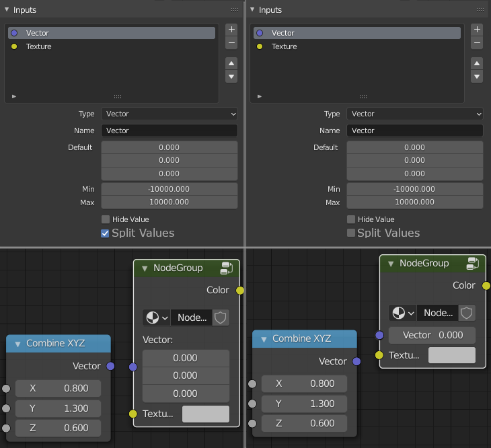Image resolution: width=491 pixels, height=448 pixels.
Task: Click Min value field in right panel
Action: point(415,189)
